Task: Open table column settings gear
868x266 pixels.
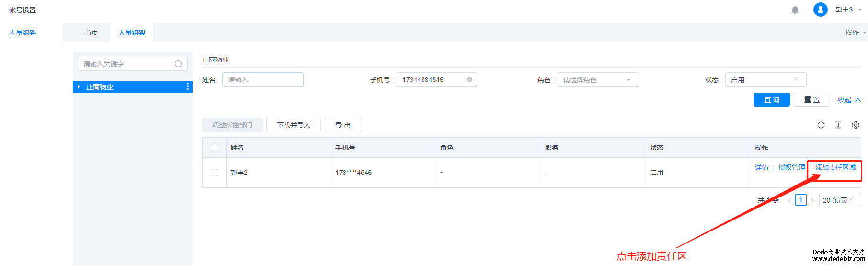Action: point(856,125)
